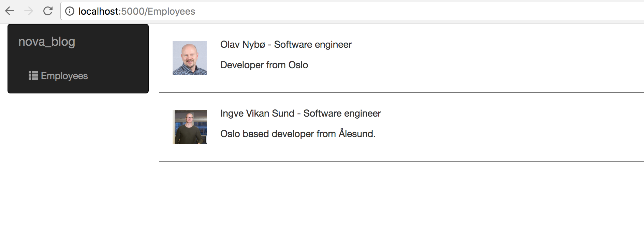Select the Employees sidebar menu label
644x238 pixels.
coord(64,76)
